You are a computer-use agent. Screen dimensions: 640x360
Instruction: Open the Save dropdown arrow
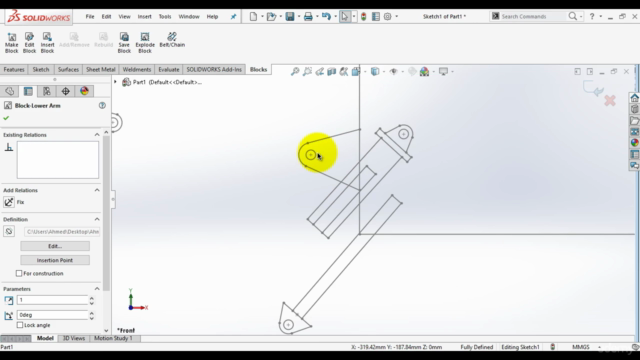(299, 16)
